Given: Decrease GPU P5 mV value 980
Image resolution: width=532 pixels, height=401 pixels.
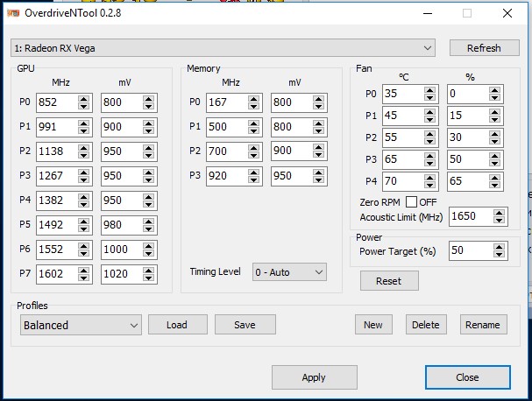Looking at the screenshot, I should (148, 229).
